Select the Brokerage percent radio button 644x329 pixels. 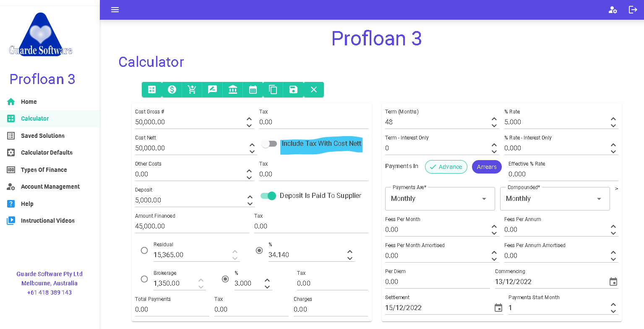click(225, 279)
